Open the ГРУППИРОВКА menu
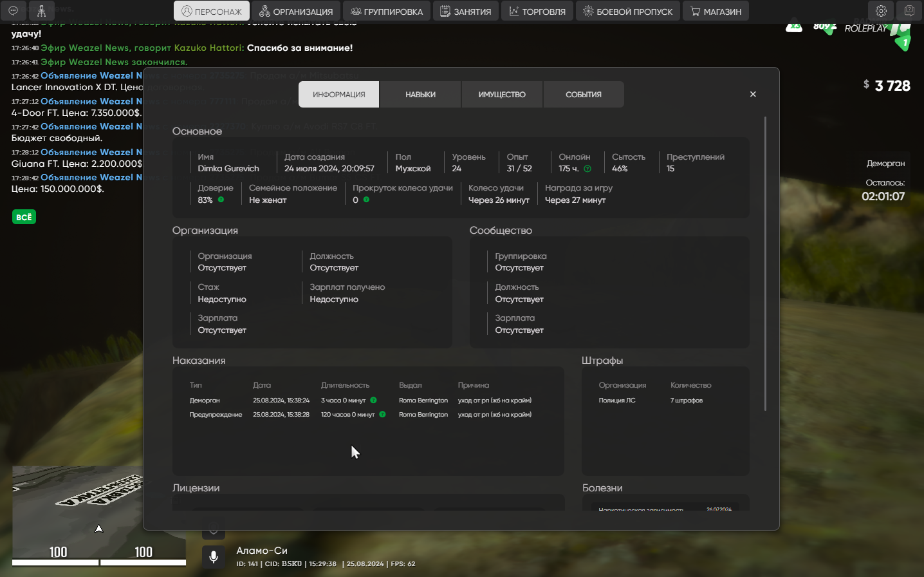This screenshot has height=577, width=924. click(387, 11)
